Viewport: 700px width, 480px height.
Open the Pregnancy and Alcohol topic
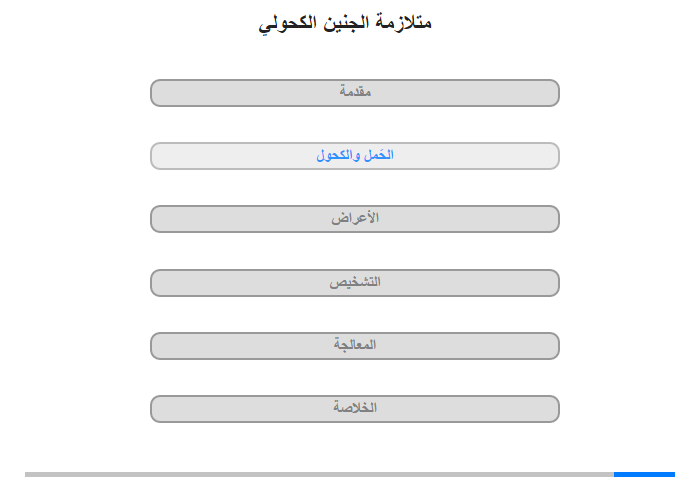point(355,156)
